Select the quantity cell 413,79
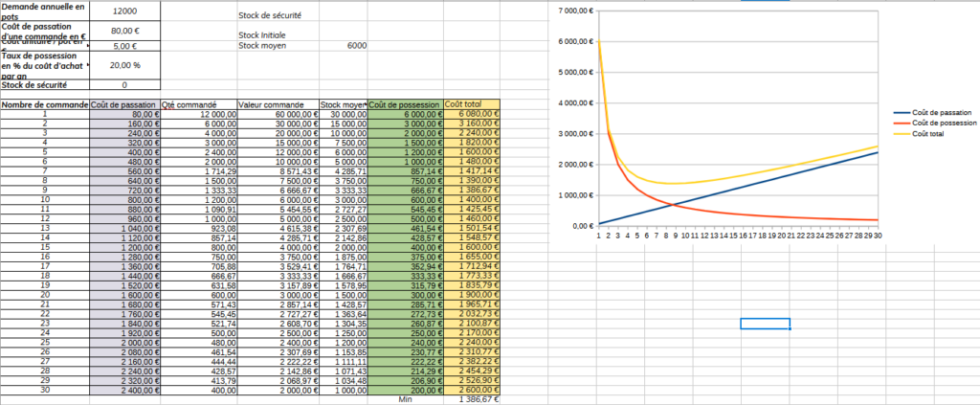Viewport: 980px width, 405px height. pos(199,379)
